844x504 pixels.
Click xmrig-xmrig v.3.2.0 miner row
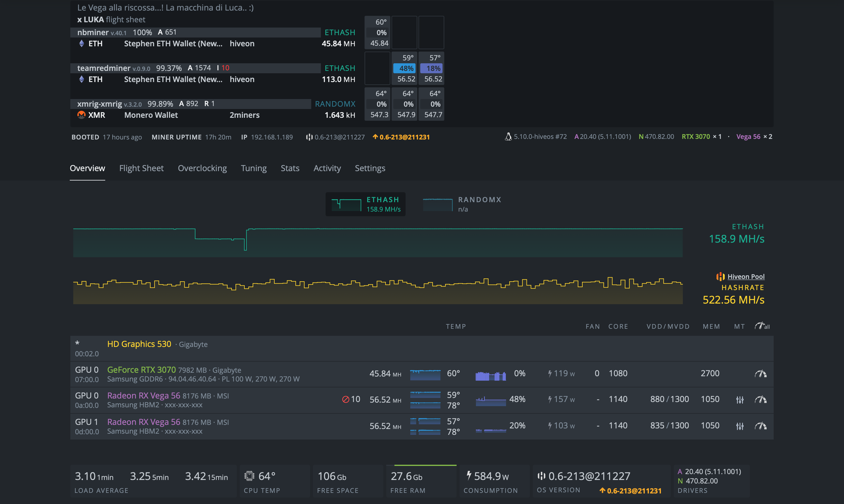click(190, 104)
